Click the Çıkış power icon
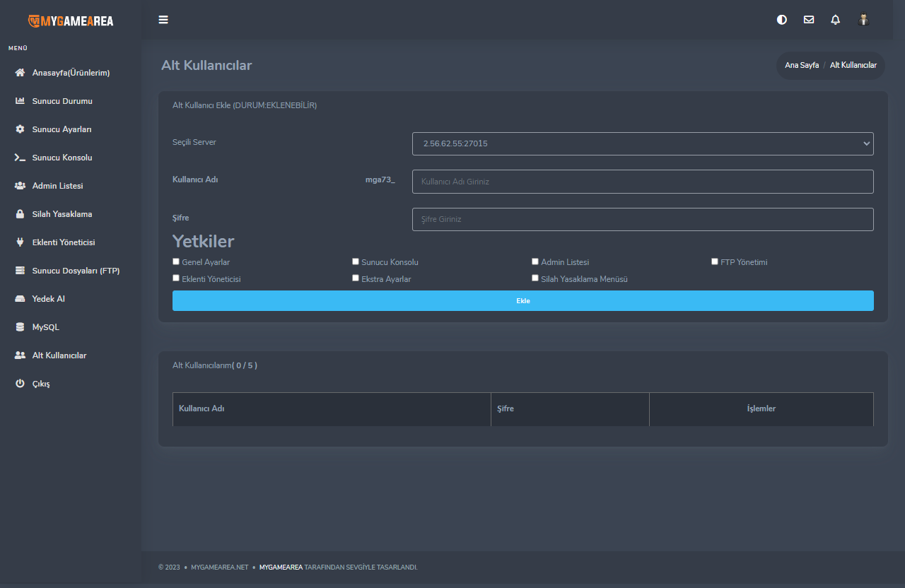 (x=20, y=384)
